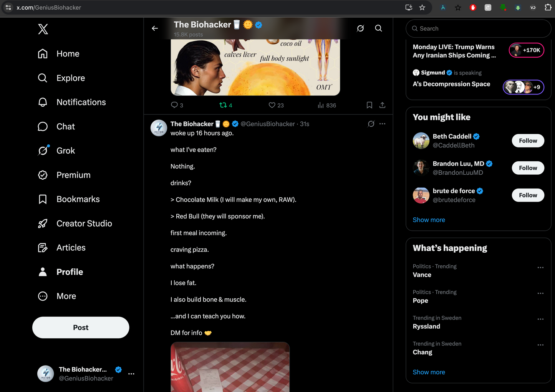Go back with the arrow in the profile header
The image size is (555, 392).
(x=155, y=28)
